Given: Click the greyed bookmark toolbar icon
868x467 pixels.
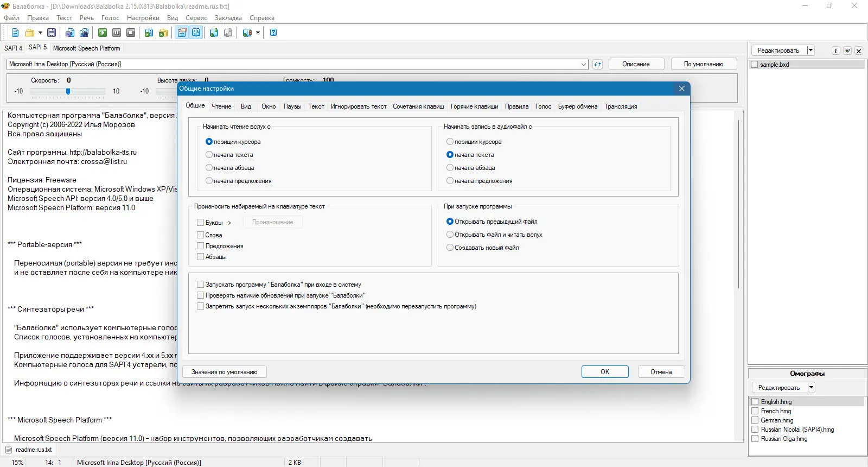Looking at the screenshot, I should (x=228, y=33).
